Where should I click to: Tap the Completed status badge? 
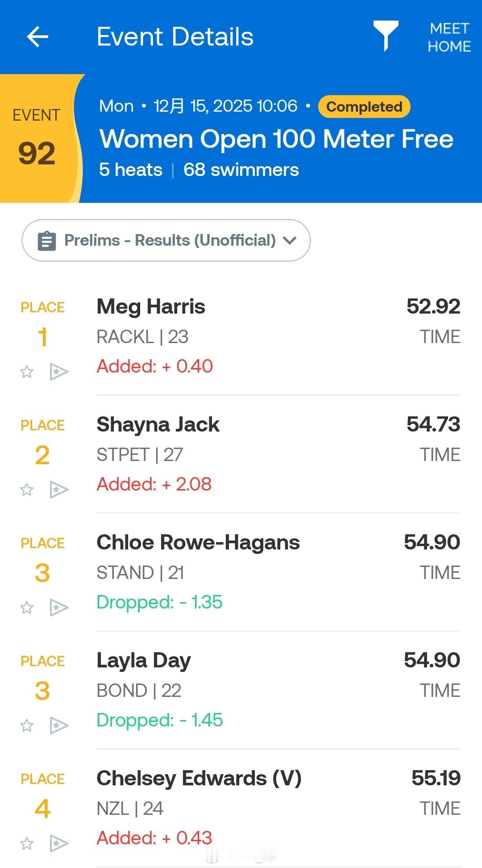pos(364,107)
